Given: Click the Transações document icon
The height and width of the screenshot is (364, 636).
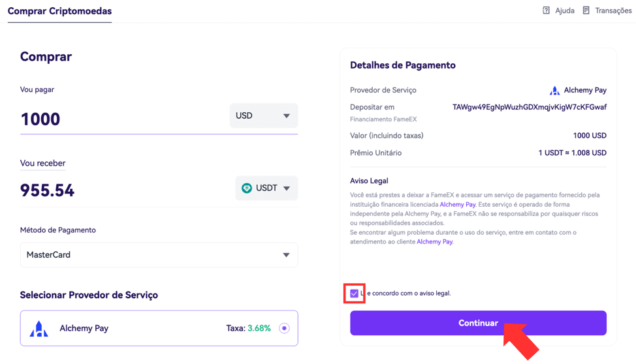Looking at the screenshot, I should pos(586,10).
